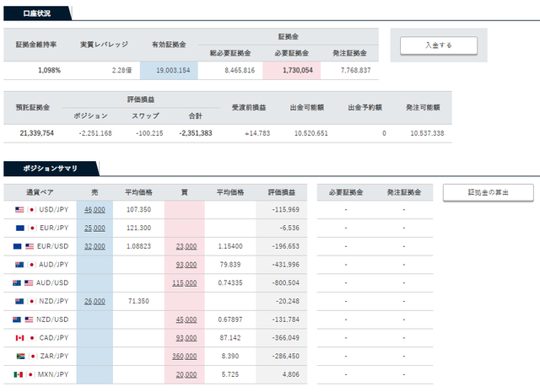Click the 通貨ペア column header
Image resolution: width=540 pixels, height=392 pixels.
click(40, 192)
